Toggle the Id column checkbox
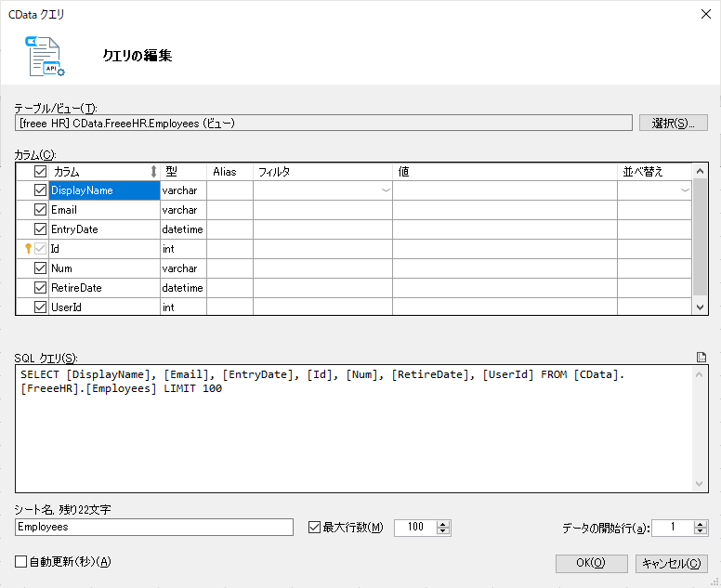This screenshot has width=721, height=588. point(41,249)
